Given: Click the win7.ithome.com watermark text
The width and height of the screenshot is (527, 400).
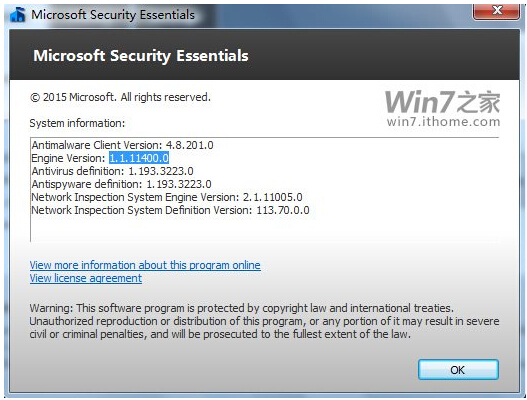Looking at the screenshot, I should [x=443, y=121].
